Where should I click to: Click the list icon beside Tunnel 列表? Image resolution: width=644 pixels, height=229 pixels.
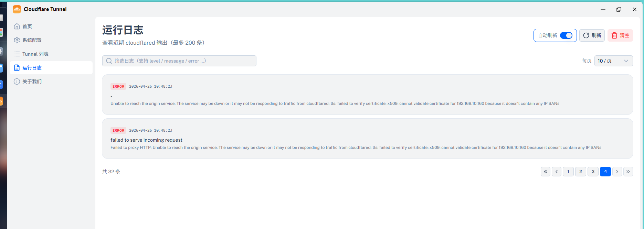click(17, 54)
